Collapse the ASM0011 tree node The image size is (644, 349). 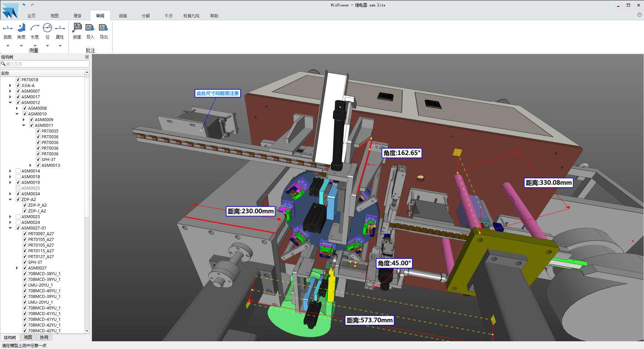(23, 126)
